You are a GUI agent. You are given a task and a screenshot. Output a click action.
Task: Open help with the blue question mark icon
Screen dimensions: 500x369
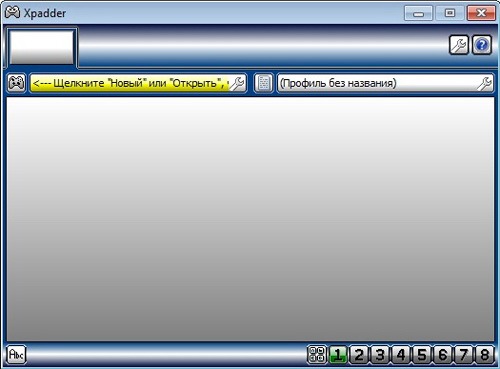click(482, 45)
